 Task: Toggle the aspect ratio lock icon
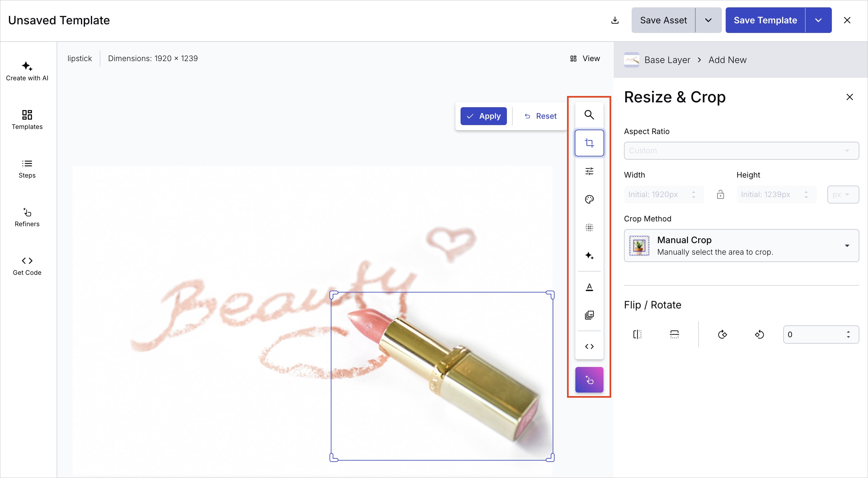coord(720,195)
